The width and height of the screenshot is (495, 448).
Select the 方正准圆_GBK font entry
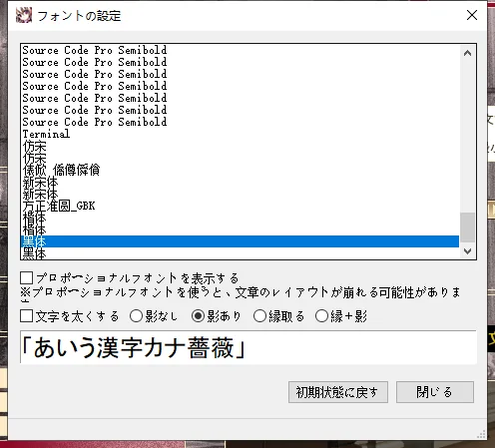pos(240,206)
